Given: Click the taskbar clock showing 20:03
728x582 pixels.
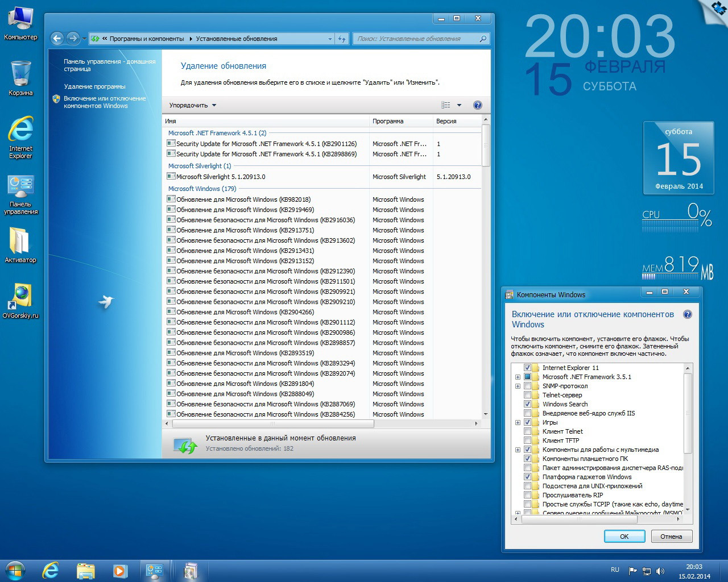Looking at the screenshot, I should pyautogui.click(x=694, y=571).
